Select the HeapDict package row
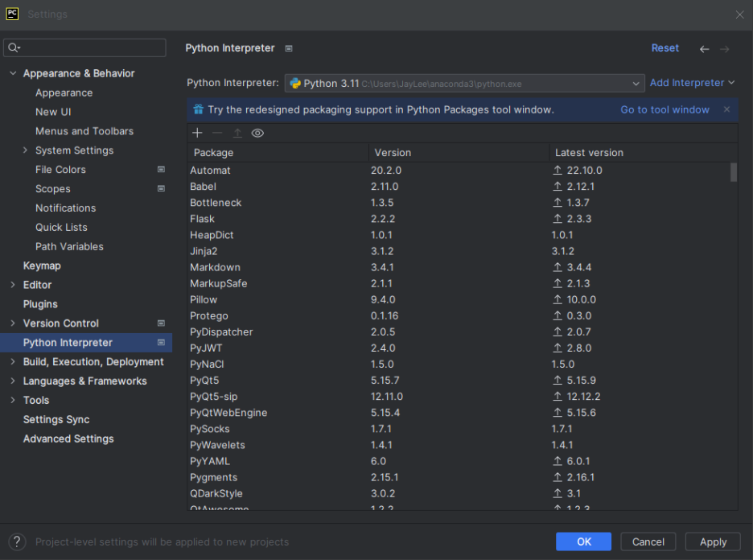Viewport: 753px width, 560px height. click(x=459, y=235)
